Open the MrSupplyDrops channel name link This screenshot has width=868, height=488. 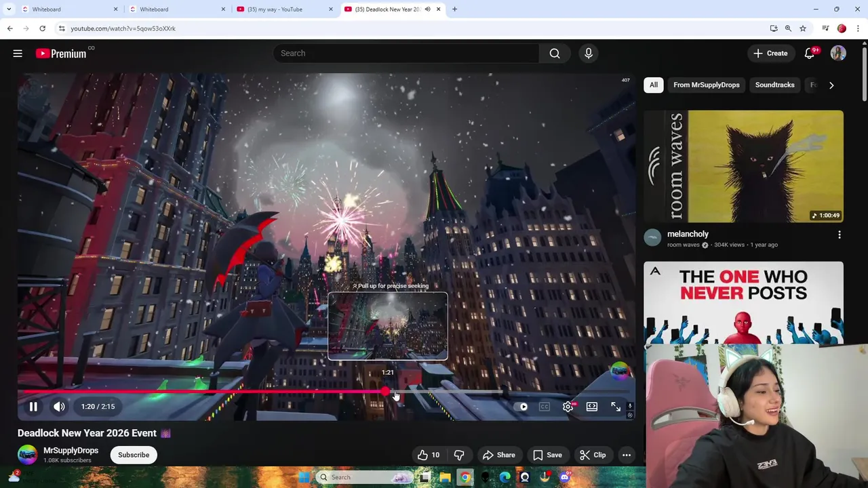71,450
